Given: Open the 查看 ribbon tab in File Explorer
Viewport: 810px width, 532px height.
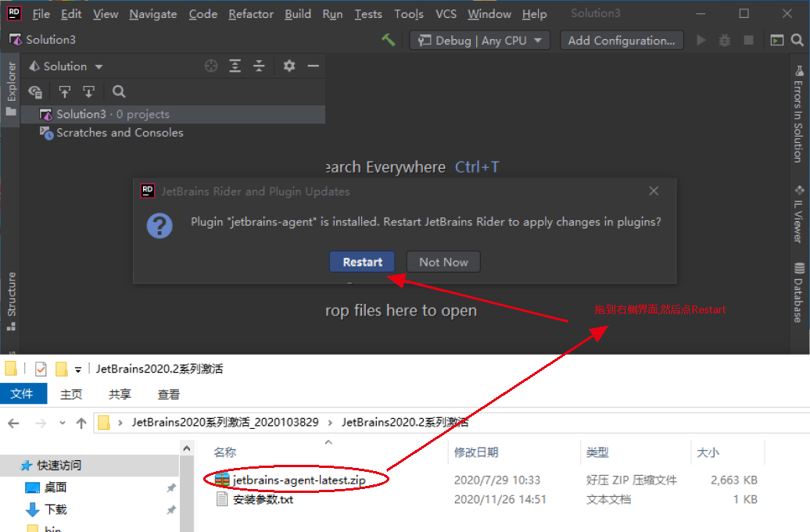Looking at the screenshot, I should (168, 395).
